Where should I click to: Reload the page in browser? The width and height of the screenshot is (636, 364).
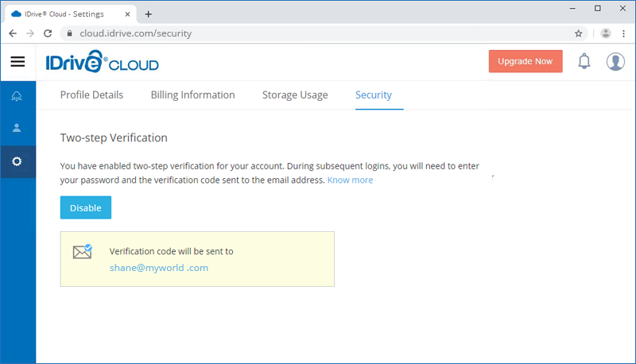48,33
